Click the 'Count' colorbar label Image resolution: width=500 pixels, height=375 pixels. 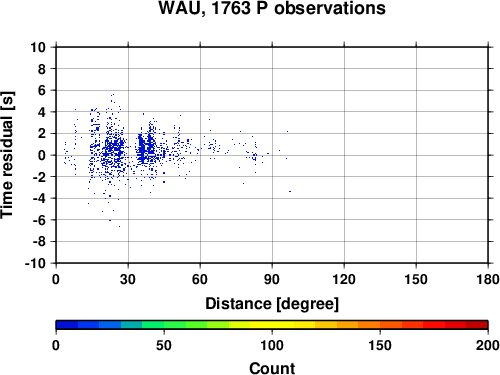pyautogui.click(x=272, y=368)
